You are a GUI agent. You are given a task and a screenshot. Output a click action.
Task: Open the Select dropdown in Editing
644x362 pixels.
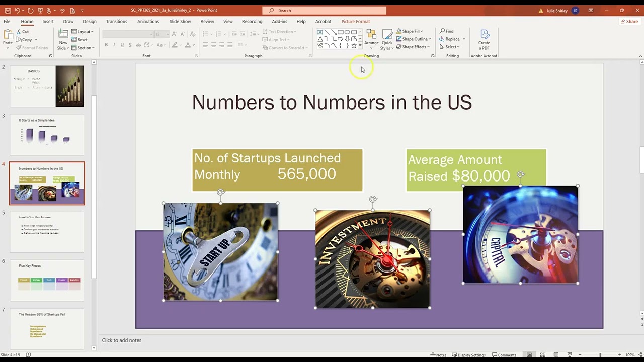[449, 47]
